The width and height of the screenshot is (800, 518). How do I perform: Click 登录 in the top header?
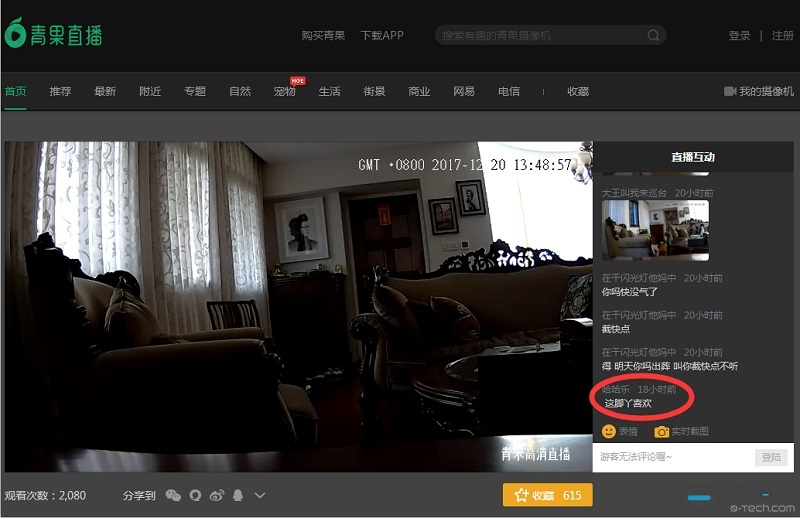739,35
